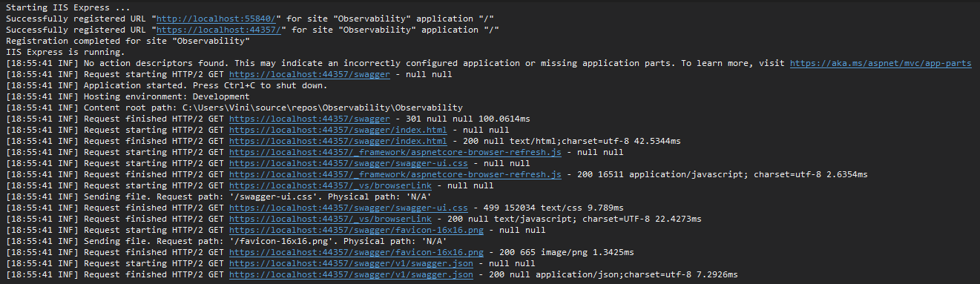Open swagger-ui.css link on the 499 line
The width and height of the screenshot is (980, 284).
(x=349, y=208)
